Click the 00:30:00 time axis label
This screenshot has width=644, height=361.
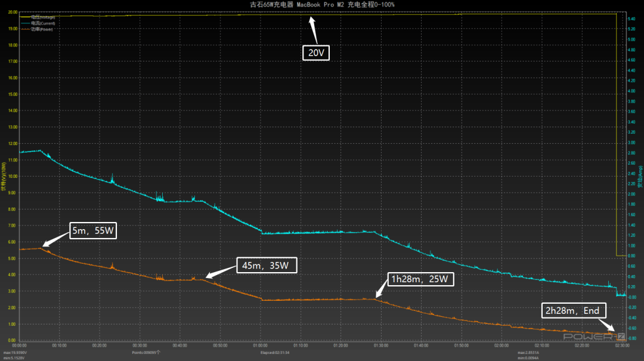(x=140, y=346)
